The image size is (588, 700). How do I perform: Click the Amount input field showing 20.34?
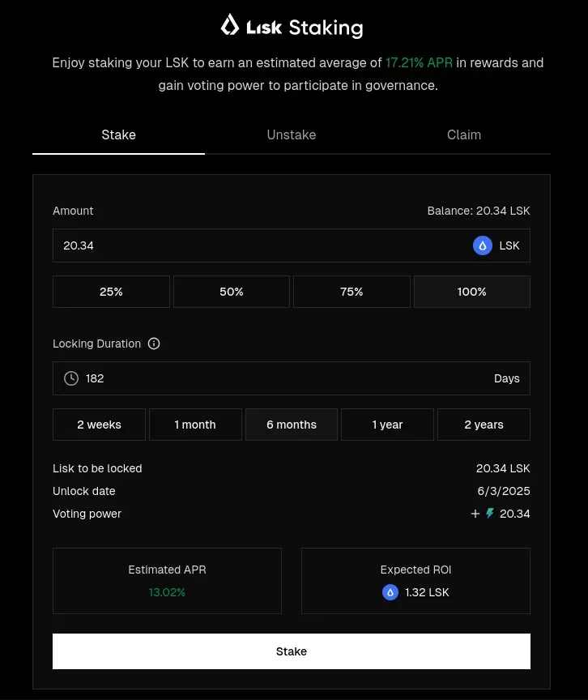tap(292, 245)
